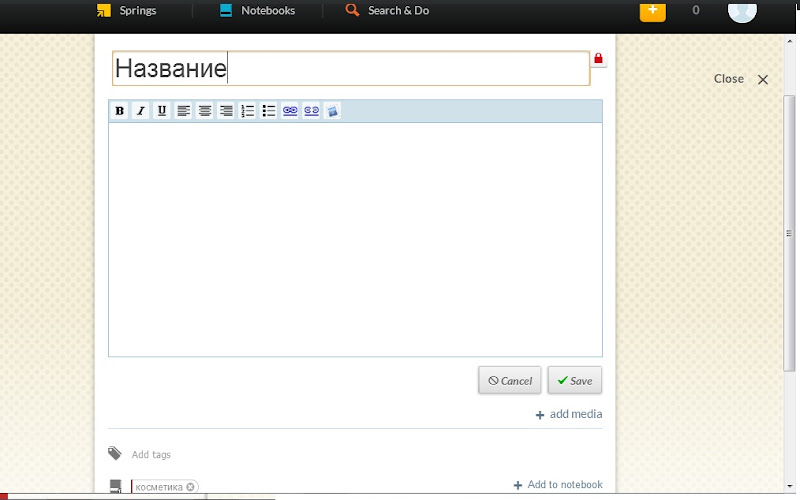Center-align text in editor
Screen dimensions: 800x500
pos(205,111)
